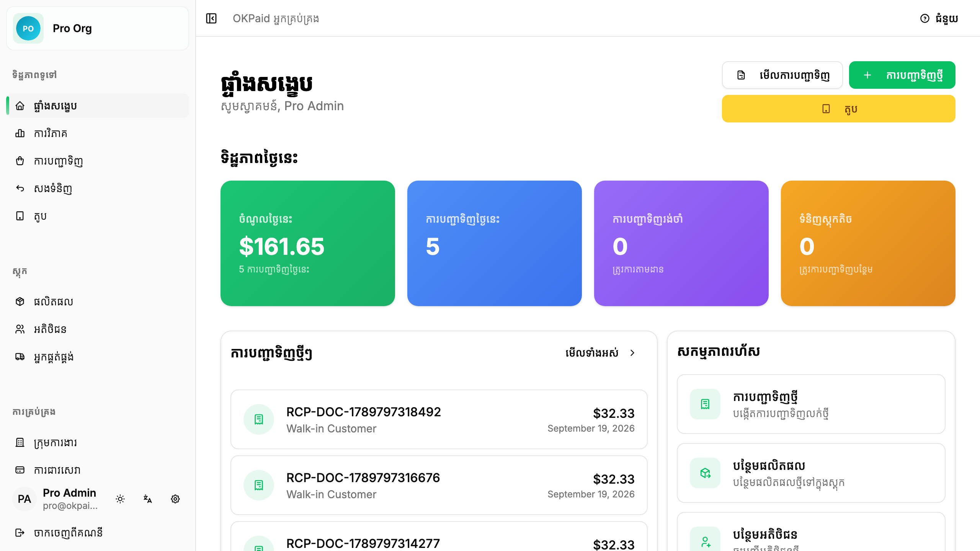Click the PO organization logo
The height and width of the screenshot is (551, 980).
pos(28,28)
